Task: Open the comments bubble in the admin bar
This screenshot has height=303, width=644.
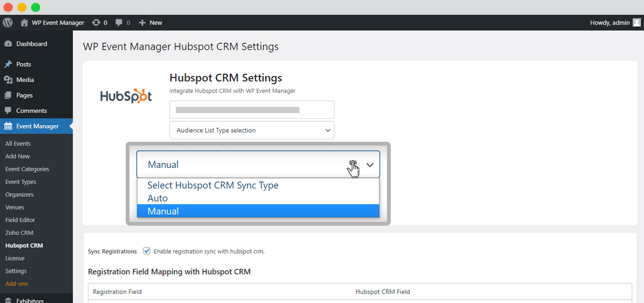Action: 119,22
